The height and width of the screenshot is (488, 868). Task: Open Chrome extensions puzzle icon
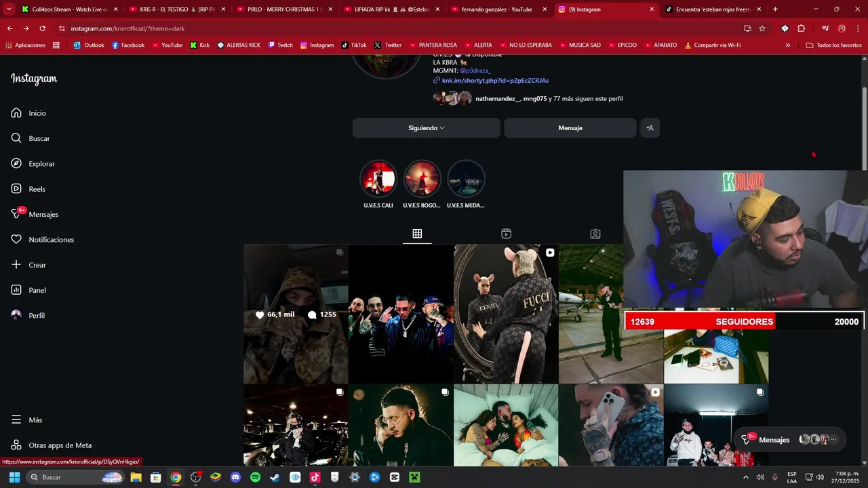point(802,28)
